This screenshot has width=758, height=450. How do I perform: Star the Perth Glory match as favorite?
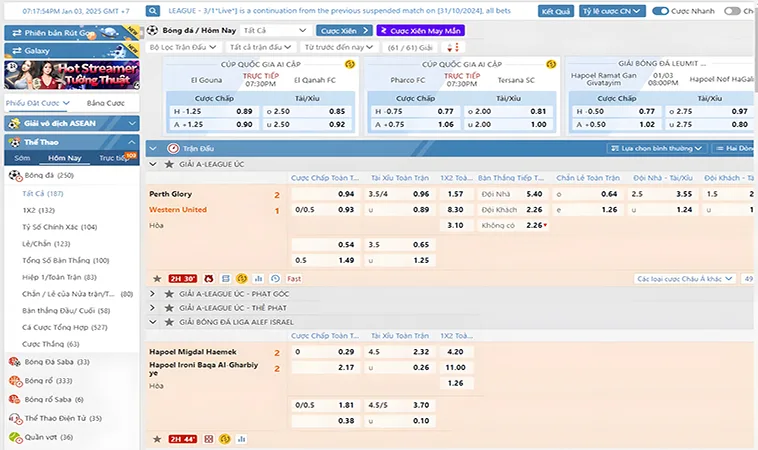pos(156,278)
